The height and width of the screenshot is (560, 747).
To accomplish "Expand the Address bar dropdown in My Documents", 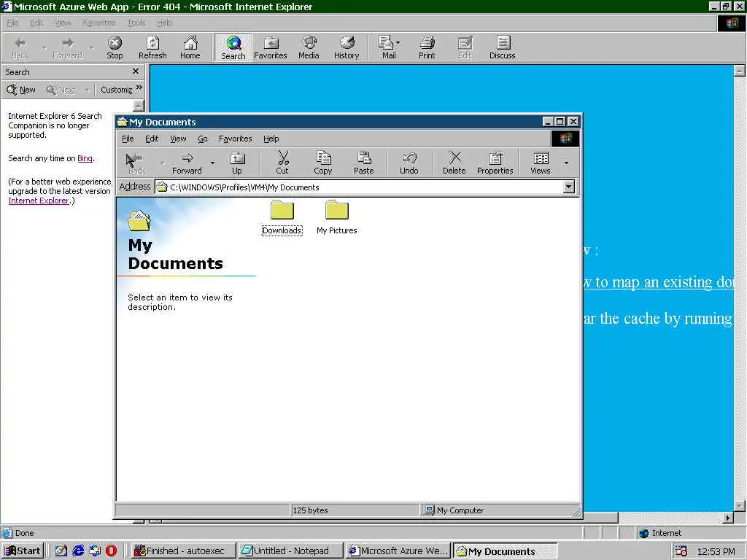I will point(569,187).
